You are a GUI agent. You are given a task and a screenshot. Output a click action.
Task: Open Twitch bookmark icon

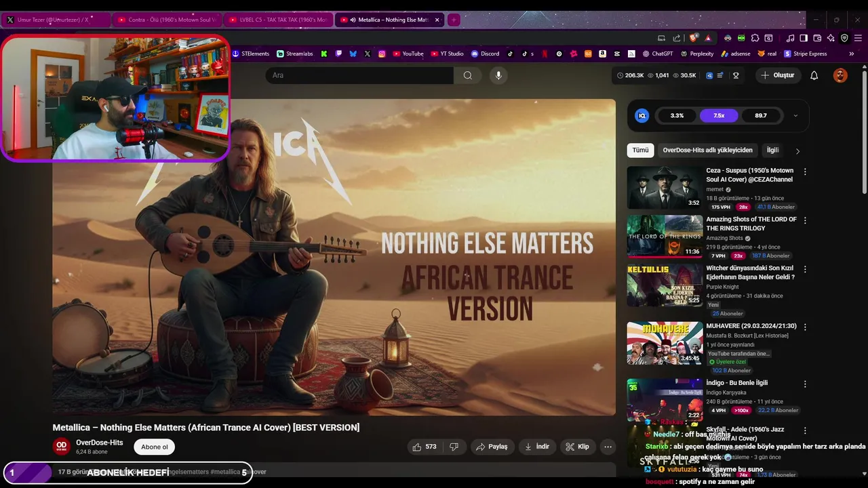click(x=338, y=54)
